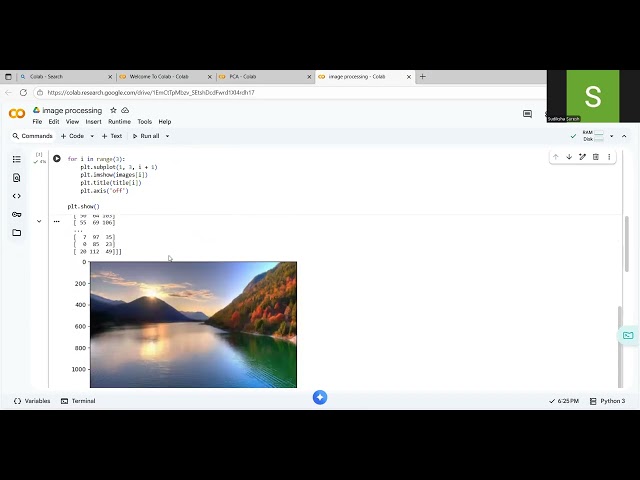Viewport: 640px width, 480px height.
Task: Add a new Code cell
Action: [x=73, y=136]
